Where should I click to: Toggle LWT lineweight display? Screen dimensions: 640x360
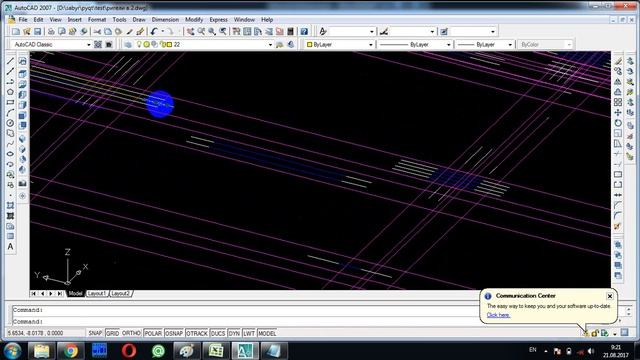tap(249, 333)
